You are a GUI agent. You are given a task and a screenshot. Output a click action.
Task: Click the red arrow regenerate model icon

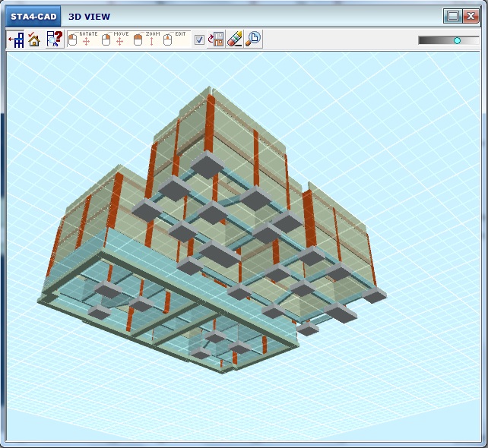pyautogui.click(x=216, y=39)
